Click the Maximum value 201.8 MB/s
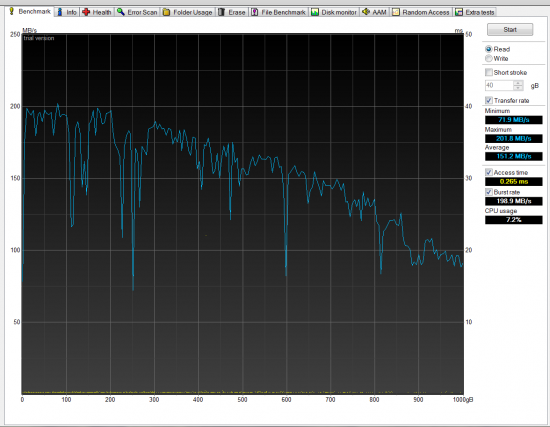 pos(514,138)
